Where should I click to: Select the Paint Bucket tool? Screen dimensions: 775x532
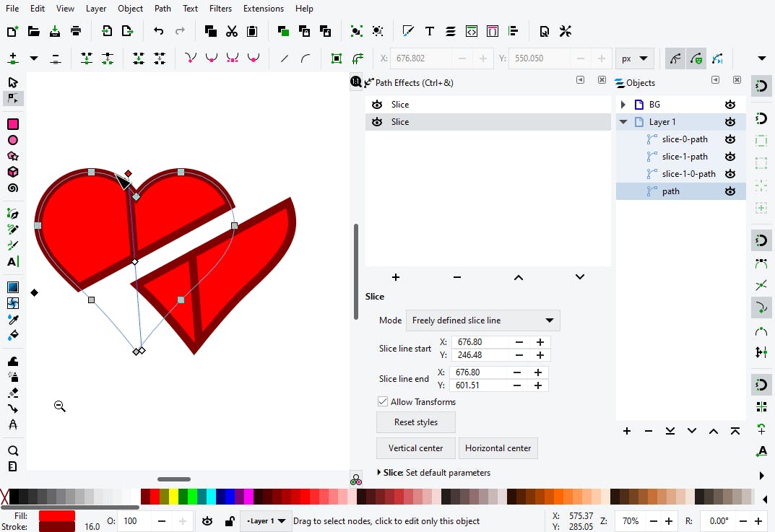coord(13,336)
